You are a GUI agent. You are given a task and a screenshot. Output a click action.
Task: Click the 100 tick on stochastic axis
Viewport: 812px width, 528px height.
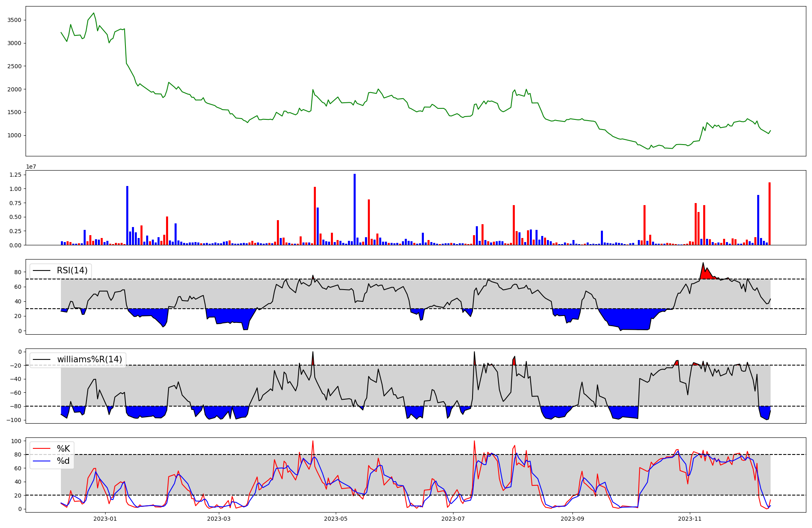(17, 441)
